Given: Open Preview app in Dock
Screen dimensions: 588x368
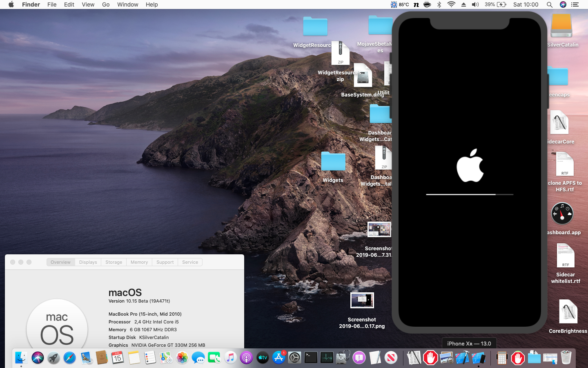Looking at the screenshot, I should pos(446,358).
